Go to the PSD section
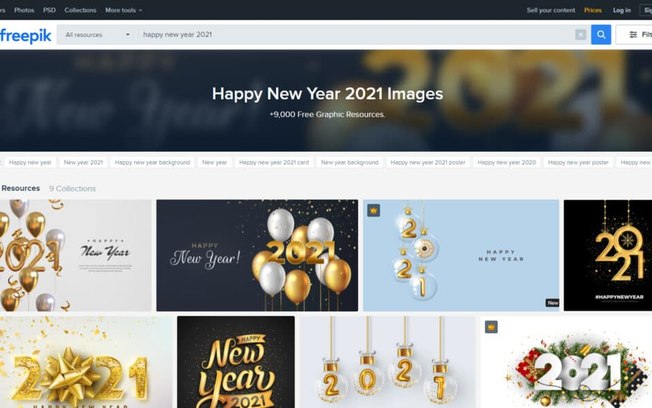The image size is (652, 408). tap(49, 10)
